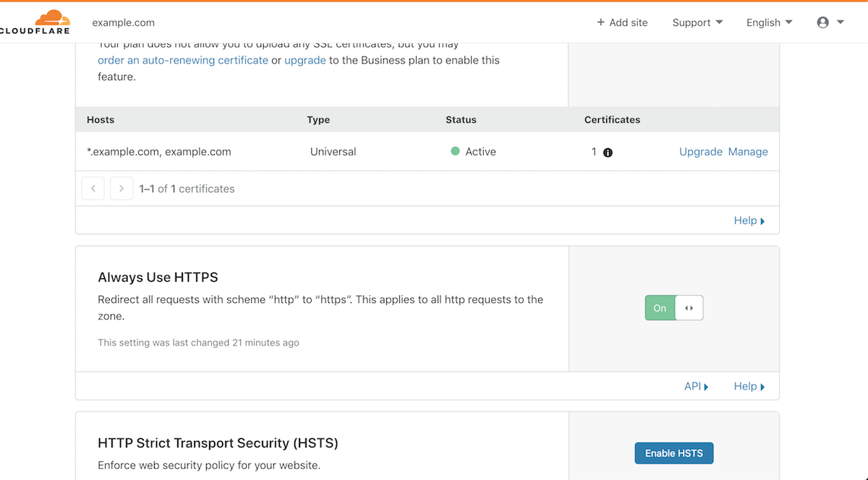Click the Cloudflare logo
868x480 pixels.
36,22
